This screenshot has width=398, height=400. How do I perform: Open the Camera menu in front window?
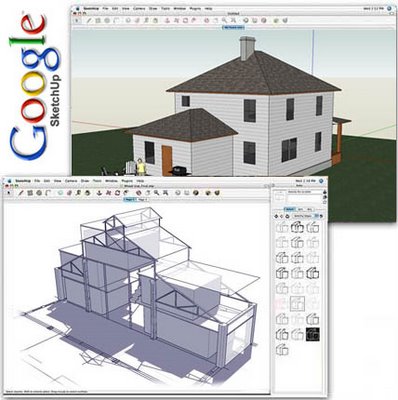[x=71, y=181]
